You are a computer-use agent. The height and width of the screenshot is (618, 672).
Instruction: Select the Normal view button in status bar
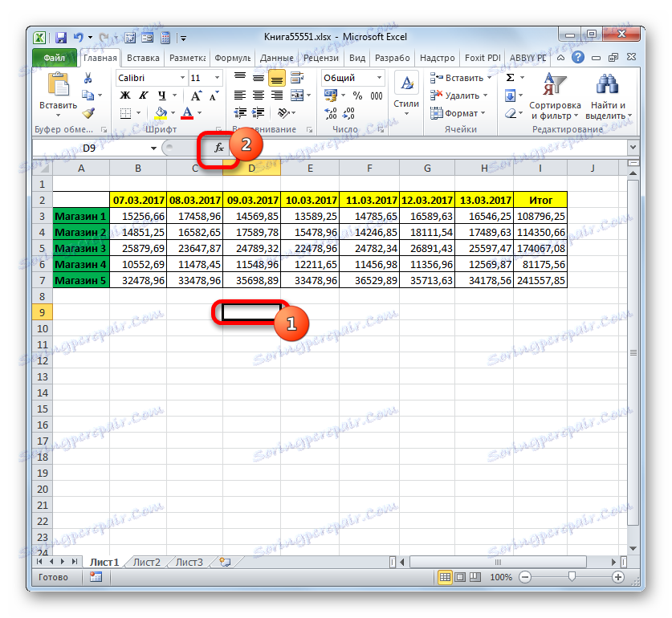445,577
